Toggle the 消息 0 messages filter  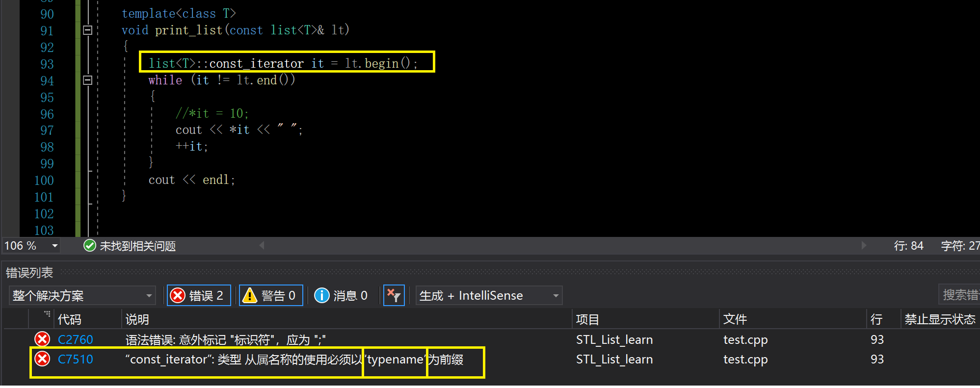(342, 295)
